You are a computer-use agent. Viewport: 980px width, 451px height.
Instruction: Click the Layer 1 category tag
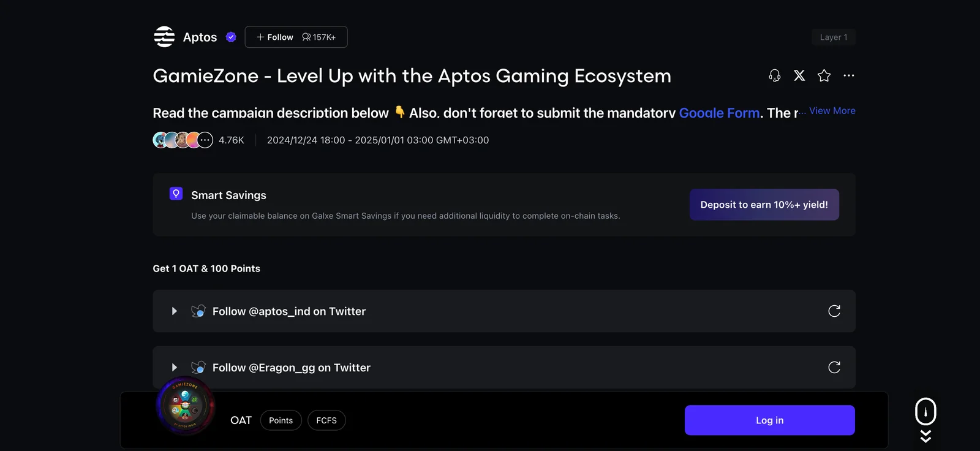pos(834,37)
